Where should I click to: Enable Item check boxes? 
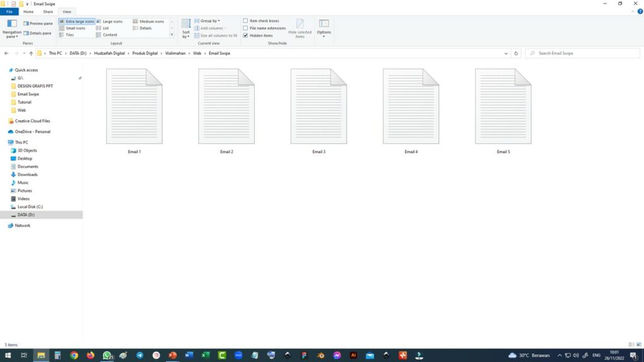[246, 21]
